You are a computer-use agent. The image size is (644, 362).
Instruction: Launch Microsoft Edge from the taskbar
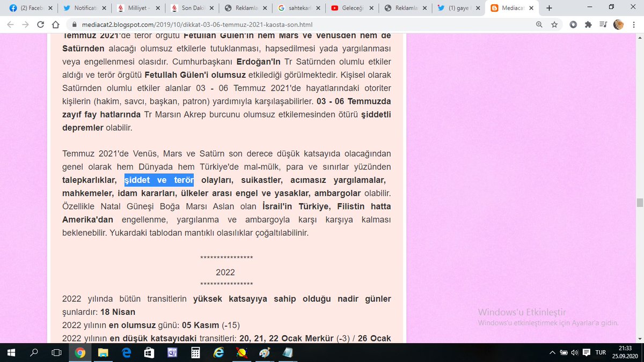pyautogui.click(x=126, y=352)
